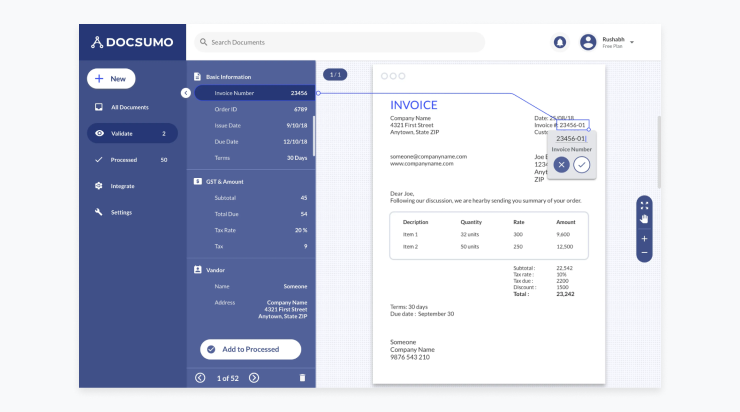
Task: Go to the Validate section
Action: 132,134
